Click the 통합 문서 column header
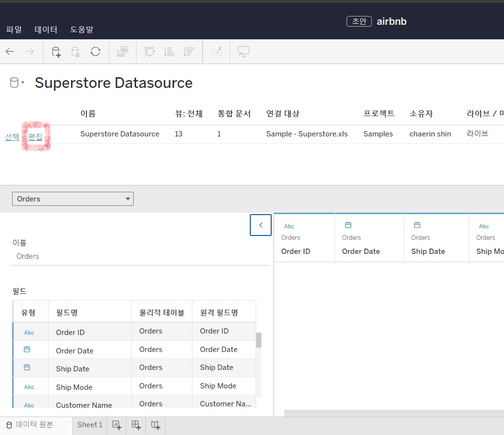Viewport: 504px width, 435px height. tap(234, 114)
